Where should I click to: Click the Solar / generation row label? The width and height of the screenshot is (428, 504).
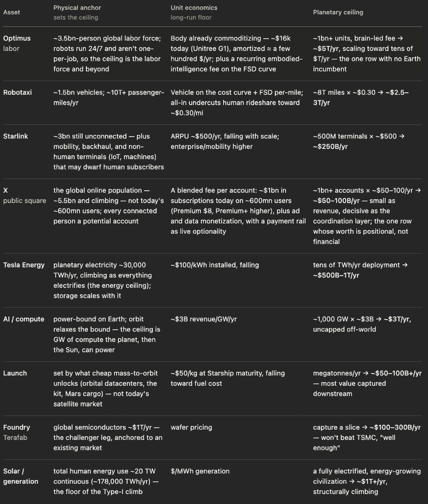point(21,476)
